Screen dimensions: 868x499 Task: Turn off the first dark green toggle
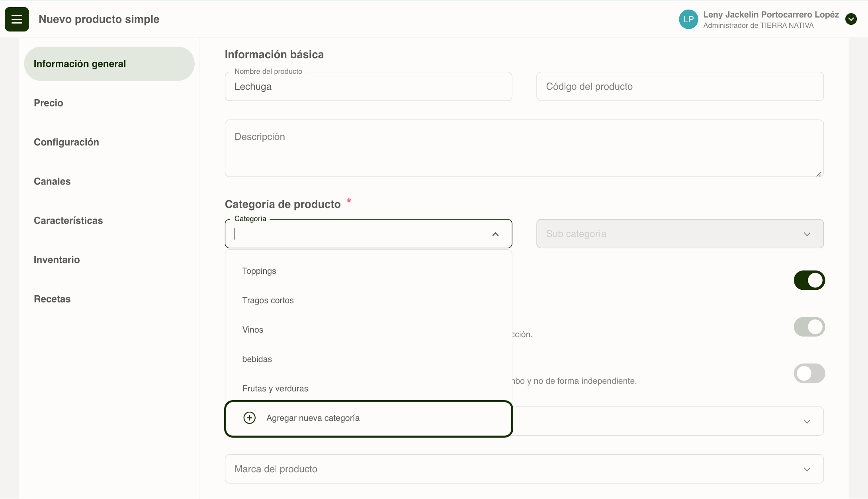click(809, 280)
